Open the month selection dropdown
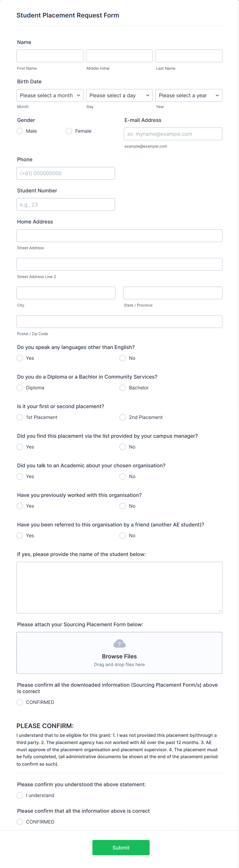The width and height of the screenshot is (239, 868). [x=50, y=95]
